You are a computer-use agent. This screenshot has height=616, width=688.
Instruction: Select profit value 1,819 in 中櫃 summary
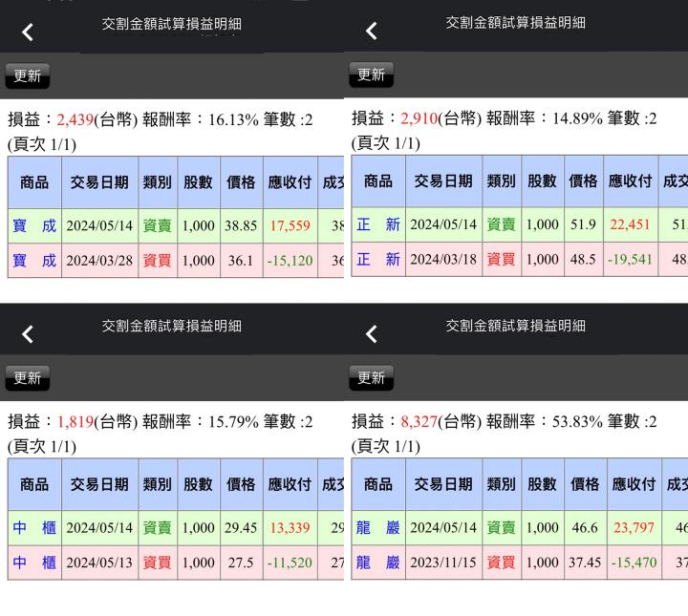[75, 422]
